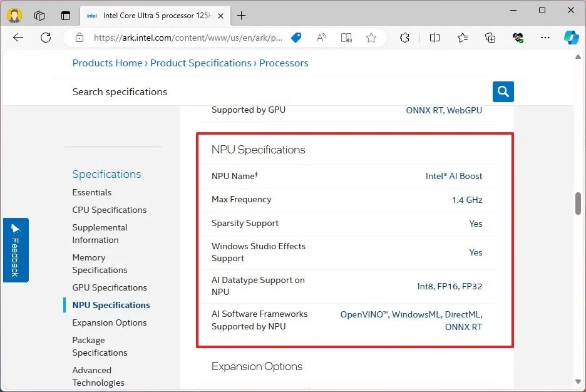The height and width of the screenshot is (392, 586).
Task: Open the Favorites list
Action: click(462, 38)
